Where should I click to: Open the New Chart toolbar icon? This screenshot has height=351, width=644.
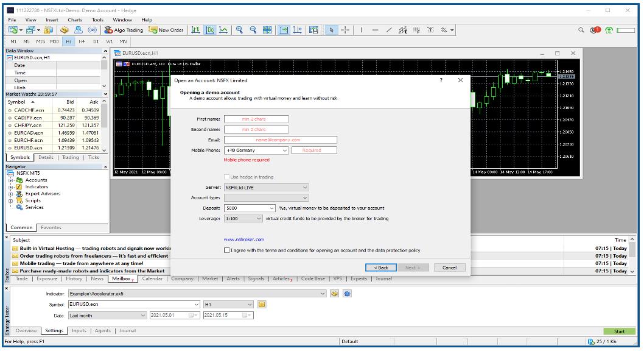click(13, 30)
